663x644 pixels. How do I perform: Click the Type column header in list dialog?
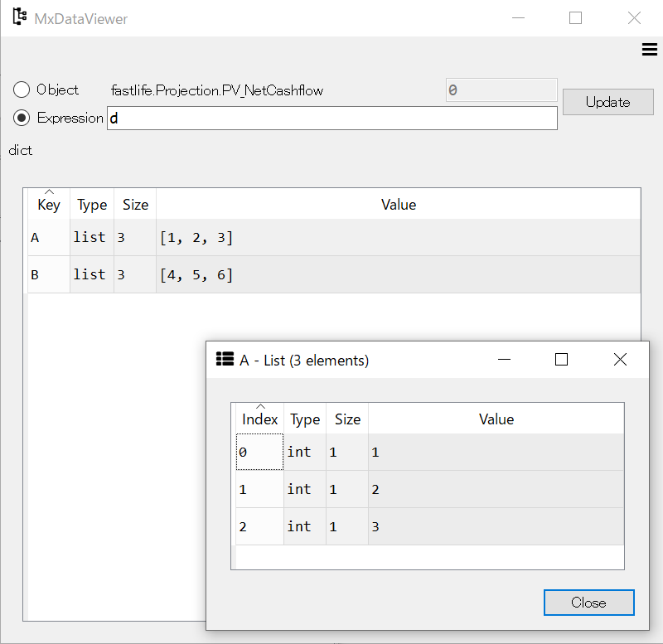tap(304, 419)
